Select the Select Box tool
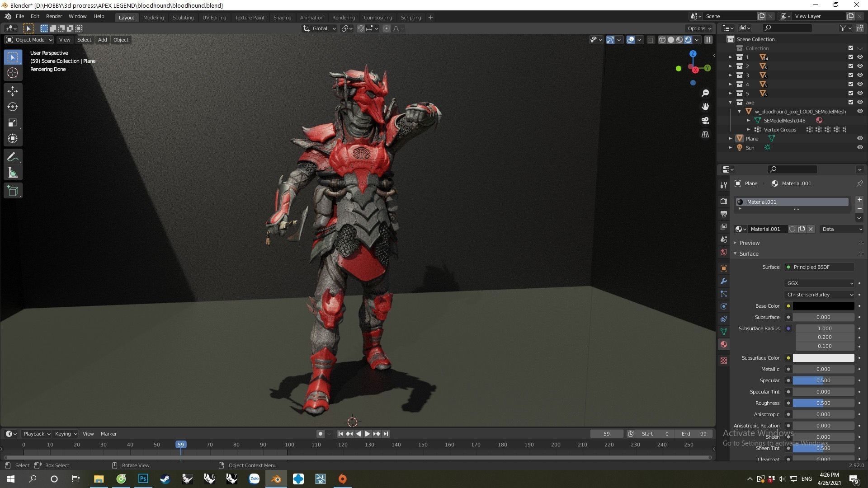Viewport: 868px width, 488px height. (x=13, y=57)
